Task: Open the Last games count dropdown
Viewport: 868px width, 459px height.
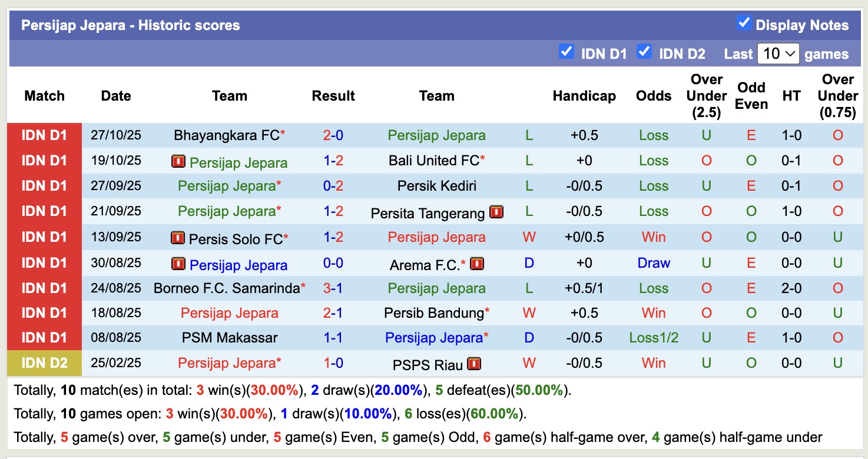Action: [778, 53]
